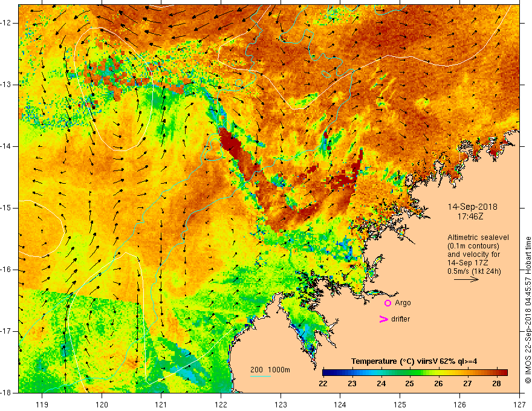The height and width of the screenshot is (411, 532).
Task: Click the magenta drifter arrow symbol
Action: [383, 319]
